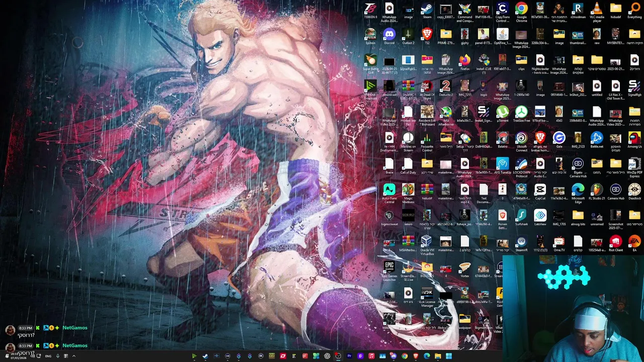The image size is (644, 362).
Task: Open Steam from the taskbar
Action: click(x=205, y=356)
